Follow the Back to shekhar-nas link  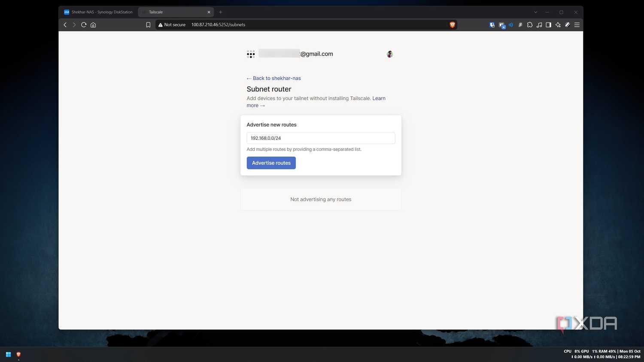(x=274, y=78)
